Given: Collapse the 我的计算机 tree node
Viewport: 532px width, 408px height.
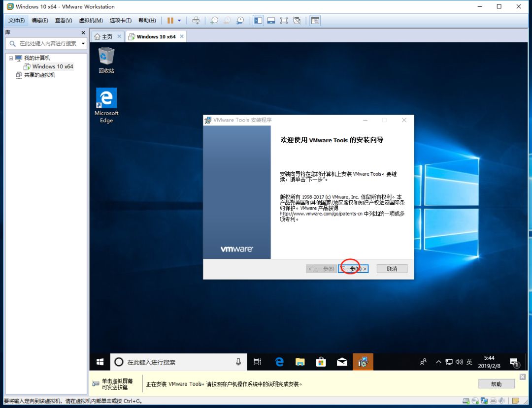Looking at the screenshot, I should click(11, 58).
